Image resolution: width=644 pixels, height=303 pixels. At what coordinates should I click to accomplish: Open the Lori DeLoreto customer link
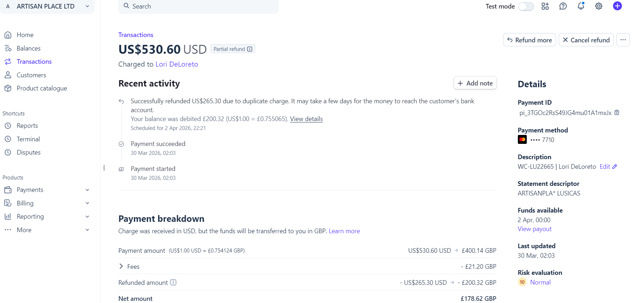tap(177, 64)
